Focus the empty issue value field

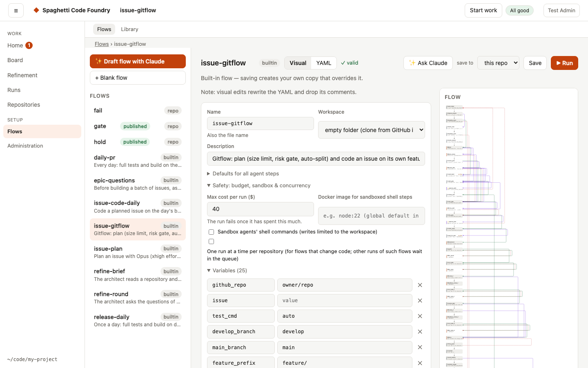(x=345, y=301)
